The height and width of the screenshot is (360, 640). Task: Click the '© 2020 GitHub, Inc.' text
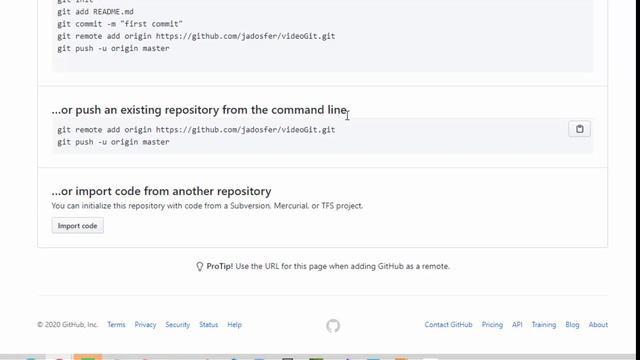[68, 325]
